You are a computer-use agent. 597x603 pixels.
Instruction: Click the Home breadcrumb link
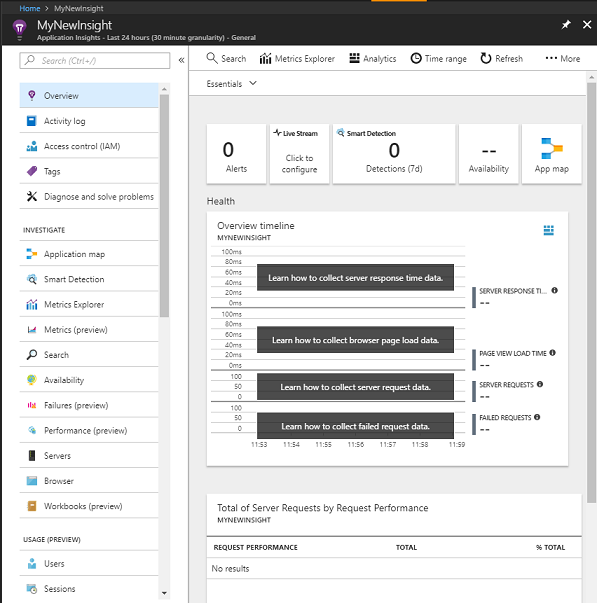(30, 8)
